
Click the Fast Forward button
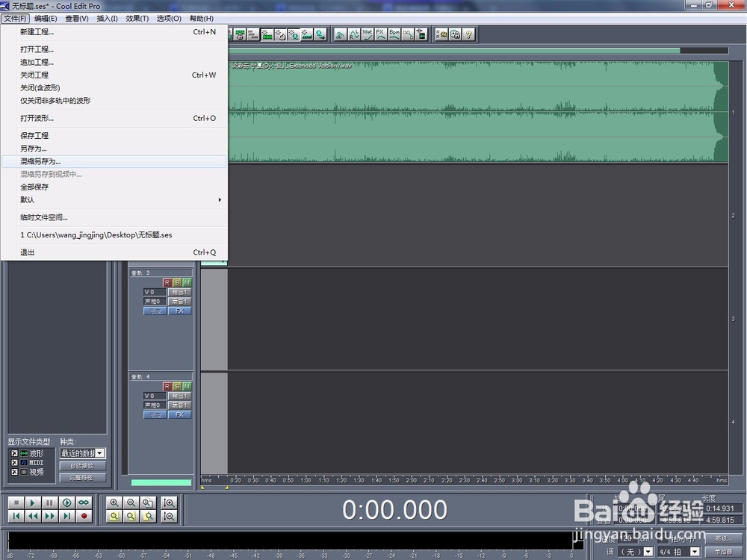50,516
